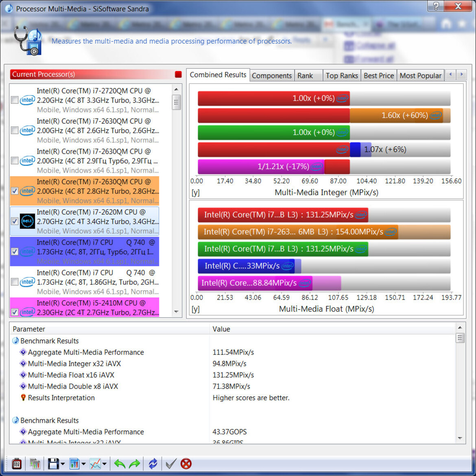Open the Rank tab
This screenshot has height=476, width=476.
pos(308,76)
